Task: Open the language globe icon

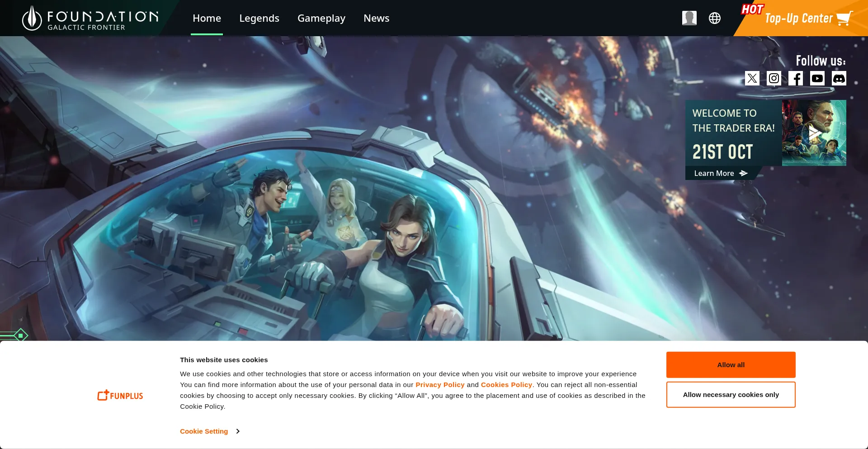Action: 715,18
